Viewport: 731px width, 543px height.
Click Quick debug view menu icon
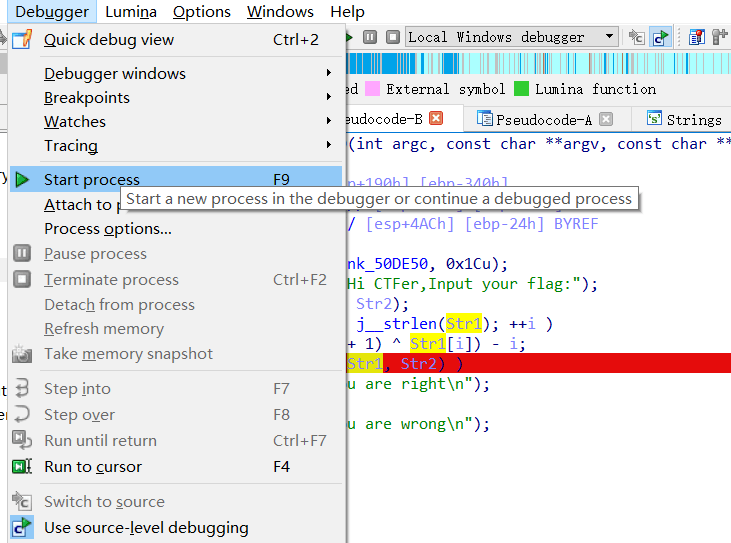[x=22, y=40]
